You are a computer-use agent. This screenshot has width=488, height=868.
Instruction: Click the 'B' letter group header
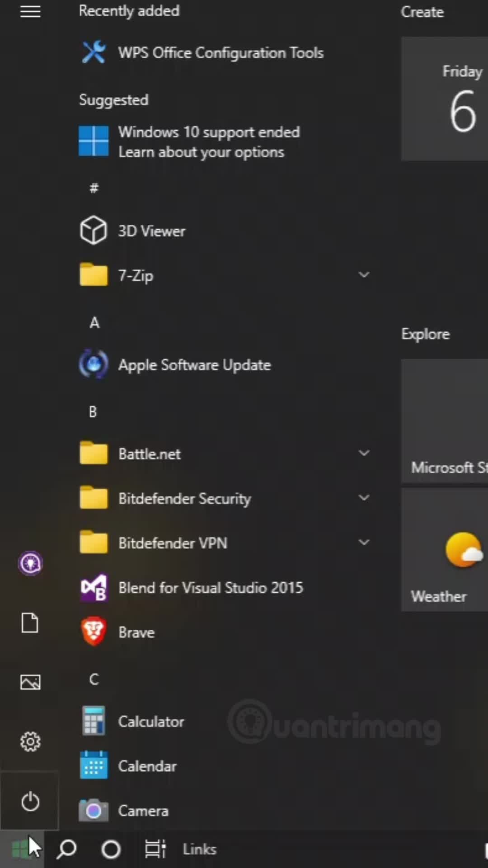click(93, 411)
